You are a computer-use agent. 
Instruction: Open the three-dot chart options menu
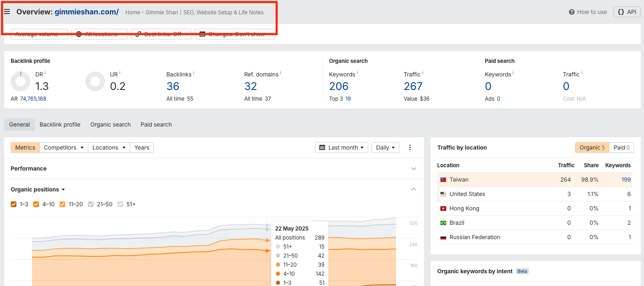tap(410, 148)
